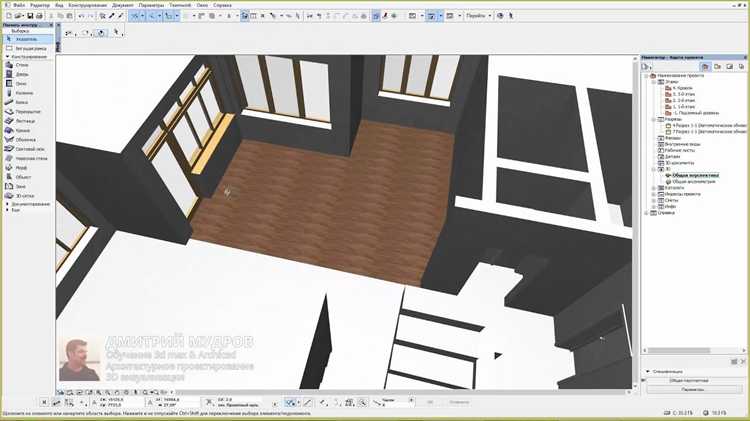Screen dimensions: 750x421
Task: Select the Window (Окно) tool
Action: click(x=28, y=84)
